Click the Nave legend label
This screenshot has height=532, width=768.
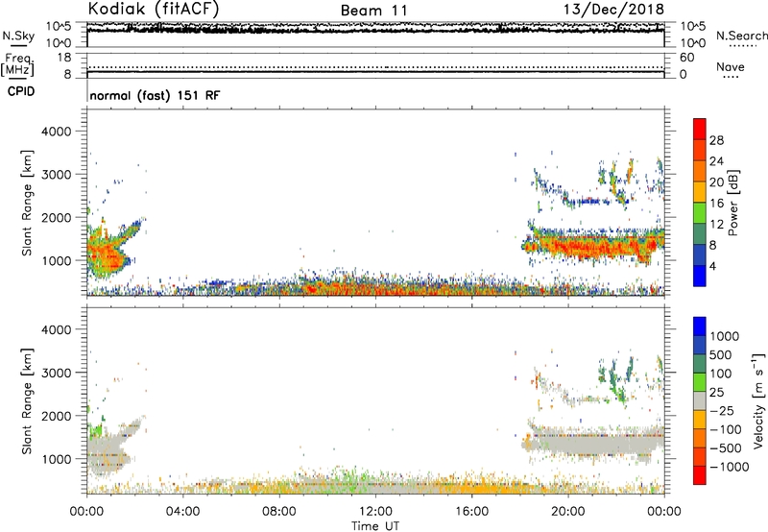point(731,66)
